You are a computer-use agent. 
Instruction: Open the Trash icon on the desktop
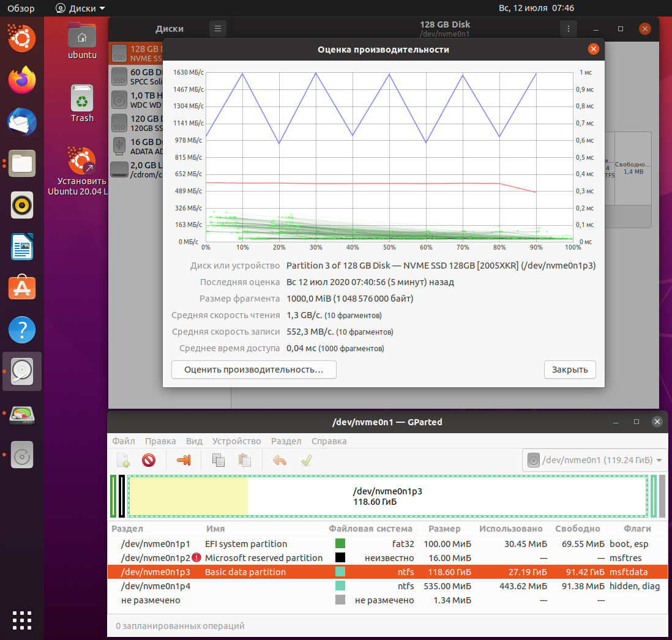[x=82, y=103]
